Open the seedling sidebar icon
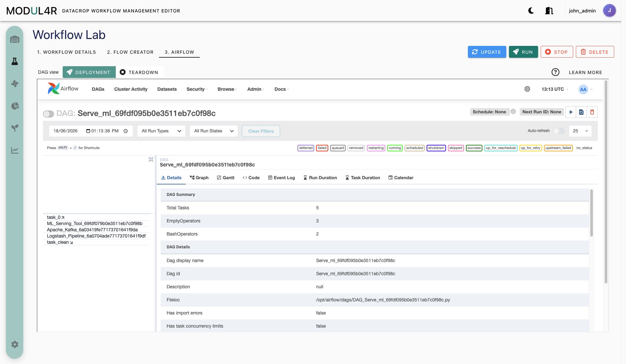 pos(15,128)
